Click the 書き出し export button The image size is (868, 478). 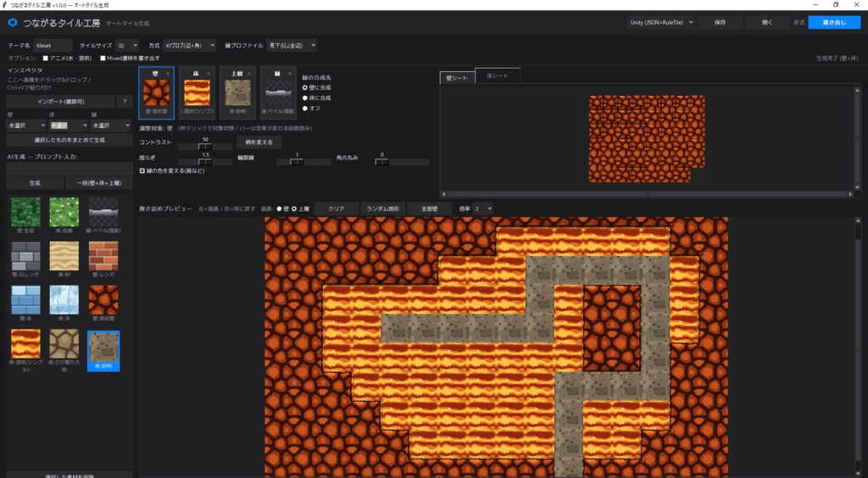click(x=834, y=23)
